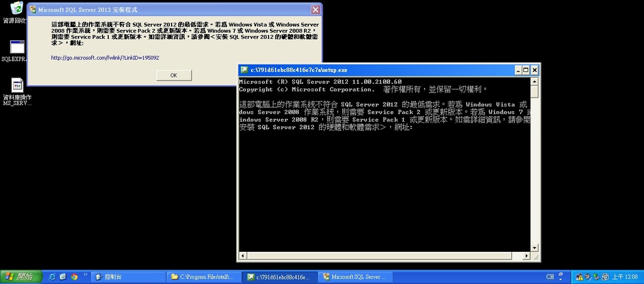Click the SQL Server dialog title bar icon
The height and width of the screenshot is (284, 644).
pyautogui.click(x=33, y=9)
